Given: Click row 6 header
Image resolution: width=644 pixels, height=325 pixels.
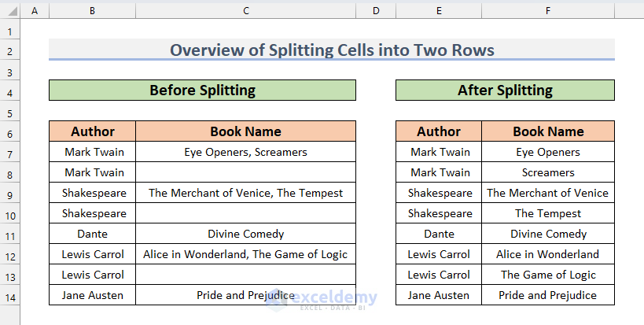Looking at the screenshot, I should 10,131.
